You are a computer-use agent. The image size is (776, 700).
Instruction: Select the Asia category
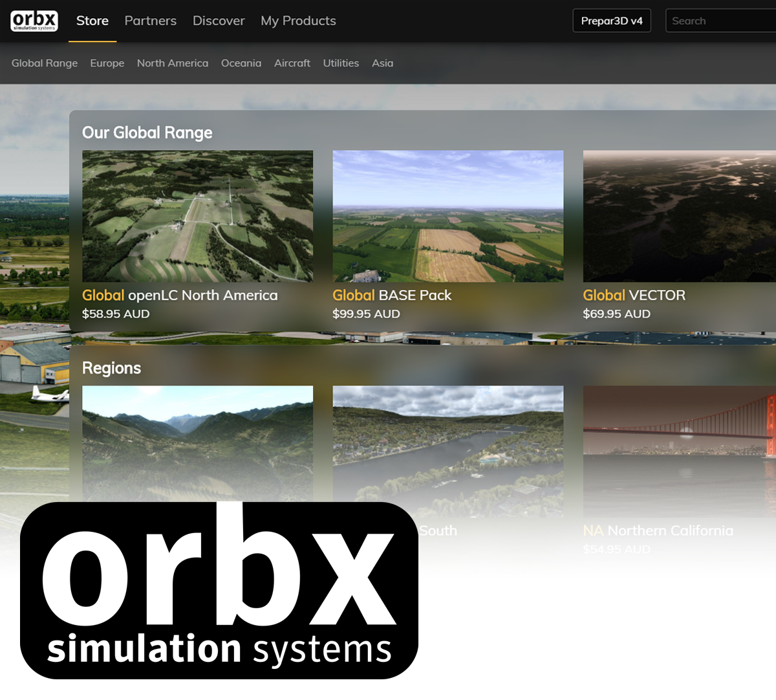click(x=382, y=63)
